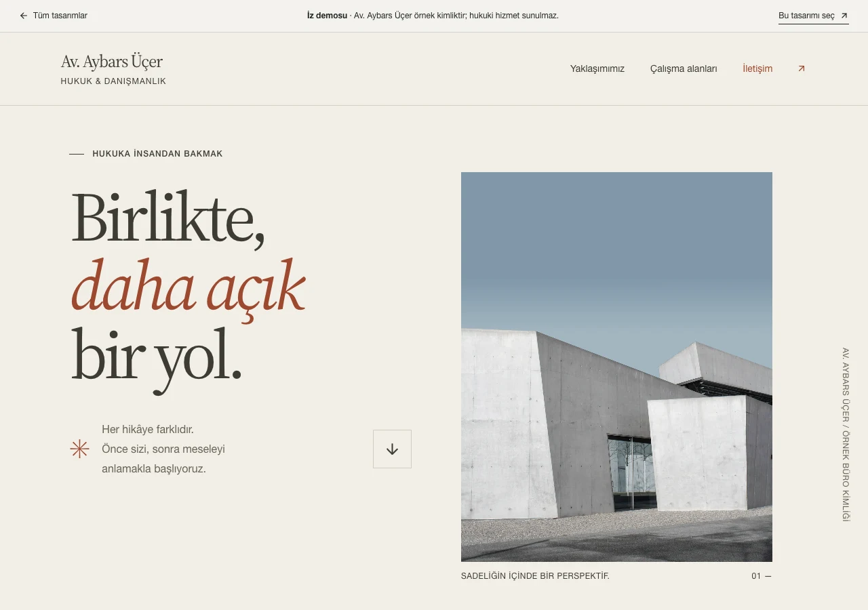Open the Yaklaşımımız menu item
The image size is (868, 610).
597,68
